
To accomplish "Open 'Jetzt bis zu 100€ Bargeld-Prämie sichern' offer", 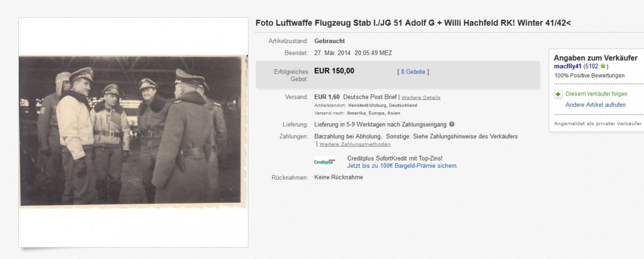I will 402,166.
